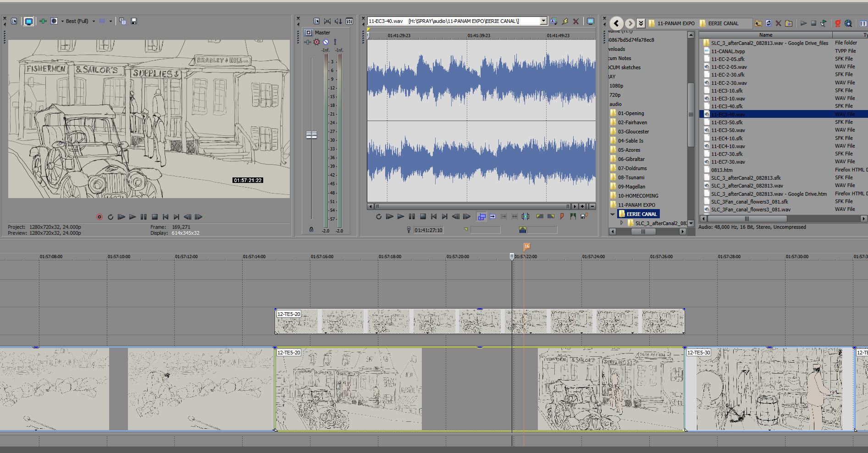Copy snapshot to clipboard in preview

pos(122,21)
